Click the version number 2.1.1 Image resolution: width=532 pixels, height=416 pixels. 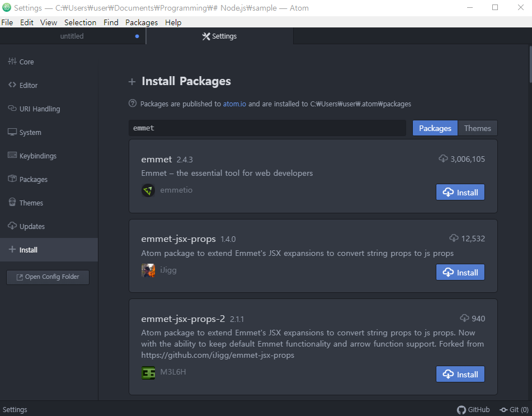tap(237, 320)
